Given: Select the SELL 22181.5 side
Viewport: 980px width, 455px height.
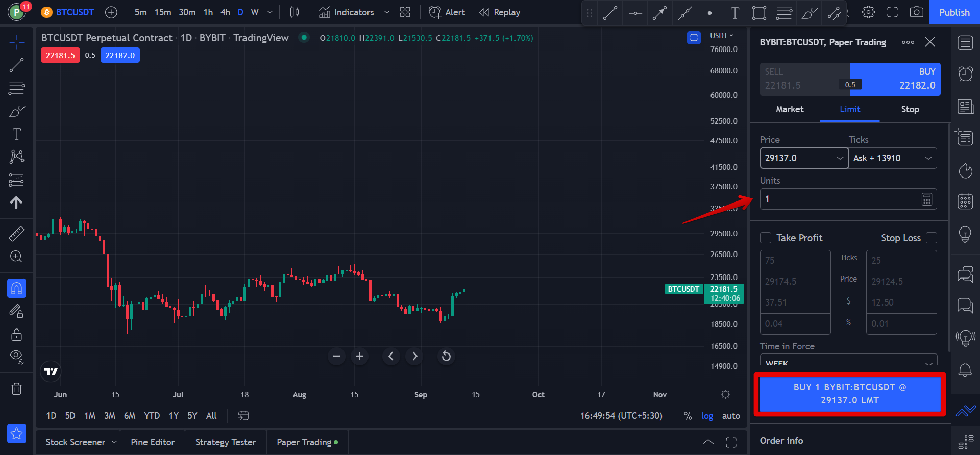Looking at the screenshot, I should tap(804, 79).
